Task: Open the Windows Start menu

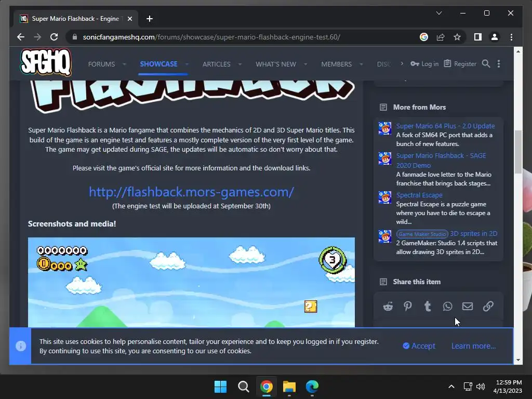Action: (x=220, y=387)
